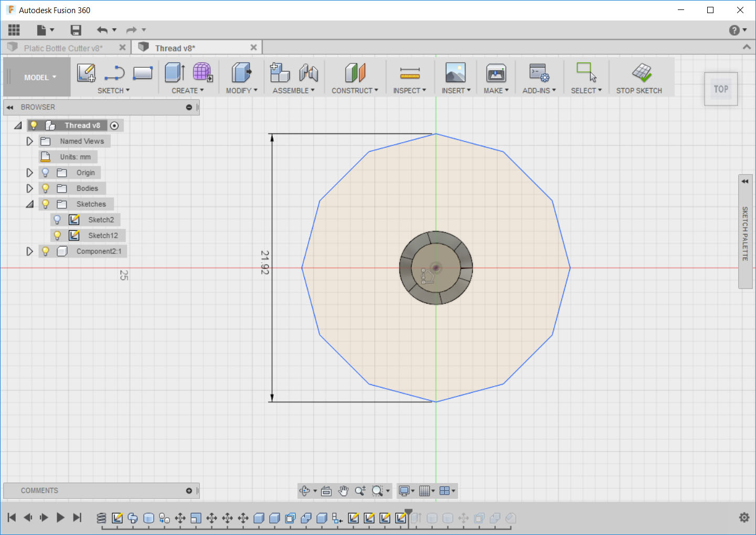Click TOP on the view cube
This screenshot has height=535, width=756.
coord(721,89)
